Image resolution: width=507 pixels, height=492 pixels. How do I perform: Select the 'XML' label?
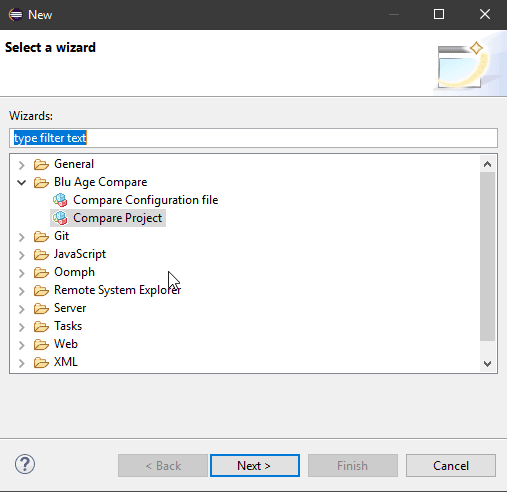(66, 362)
